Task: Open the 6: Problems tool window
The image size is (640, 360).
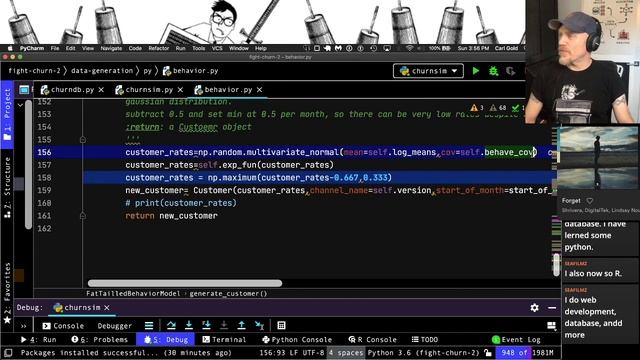Action: pos(99,340)
